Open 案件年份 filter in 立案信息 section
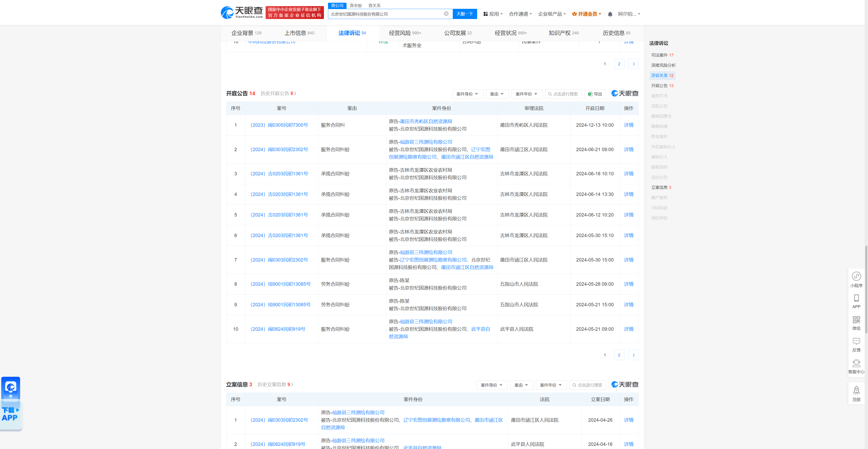Screen dimensions: 868x449 (x=551, y=385)
